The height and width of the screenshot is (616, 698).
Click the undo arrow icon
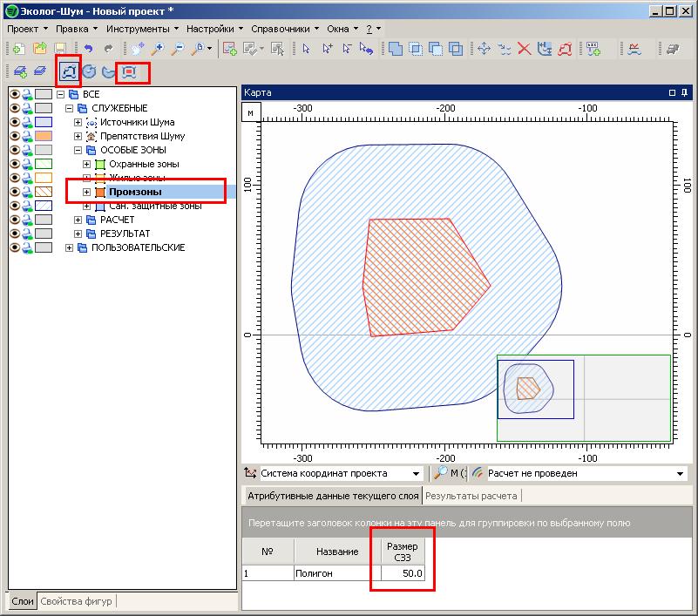(88, 50)
